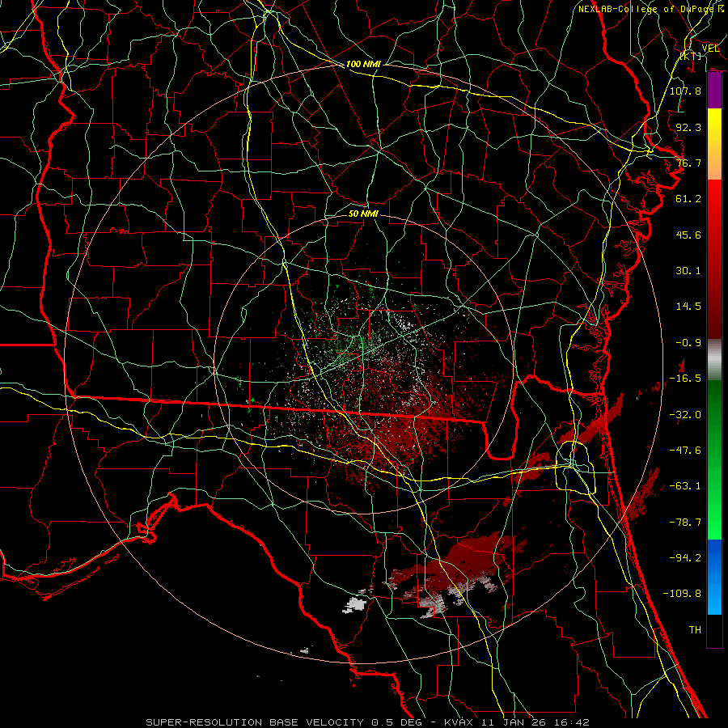Click the -16.5 velocity scale value
728x728 pixels.
click(685, 379)
